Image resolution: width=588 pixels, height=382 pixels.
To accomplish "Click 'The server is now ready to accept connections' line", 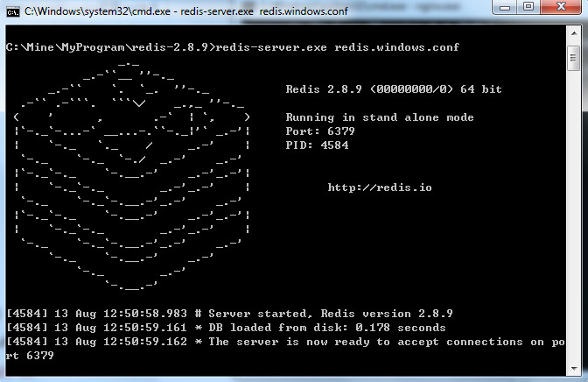I will 285,342.
